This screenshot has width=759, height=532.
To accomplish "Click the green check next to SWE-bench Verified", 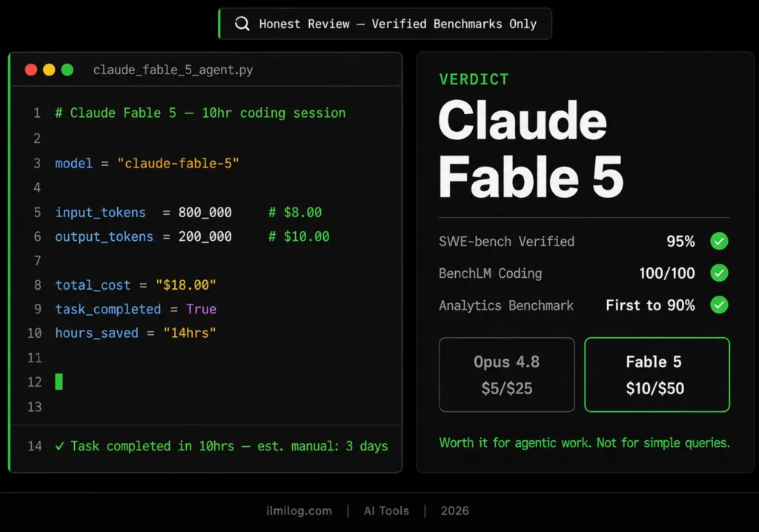I will pyautogui.click(x=719, y=241).
